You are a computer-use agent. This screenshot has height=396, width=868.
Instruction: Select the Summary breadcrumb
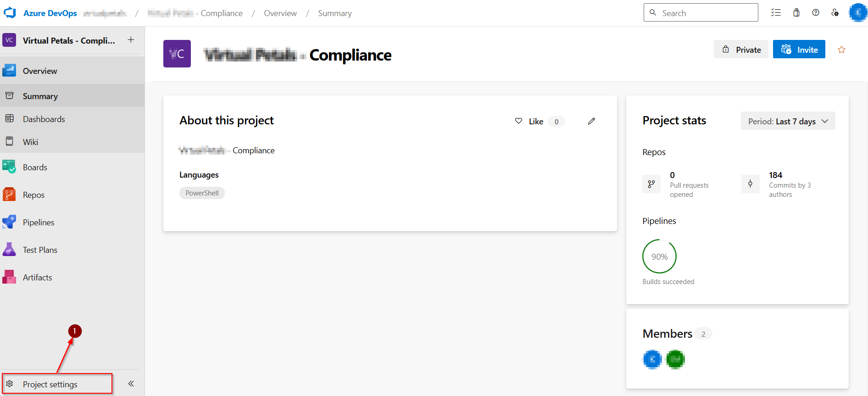tap(335, 13)
